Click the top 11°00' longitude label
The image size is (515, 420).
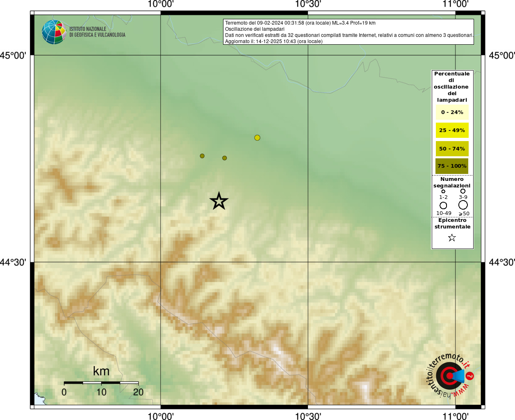(456, 4)
